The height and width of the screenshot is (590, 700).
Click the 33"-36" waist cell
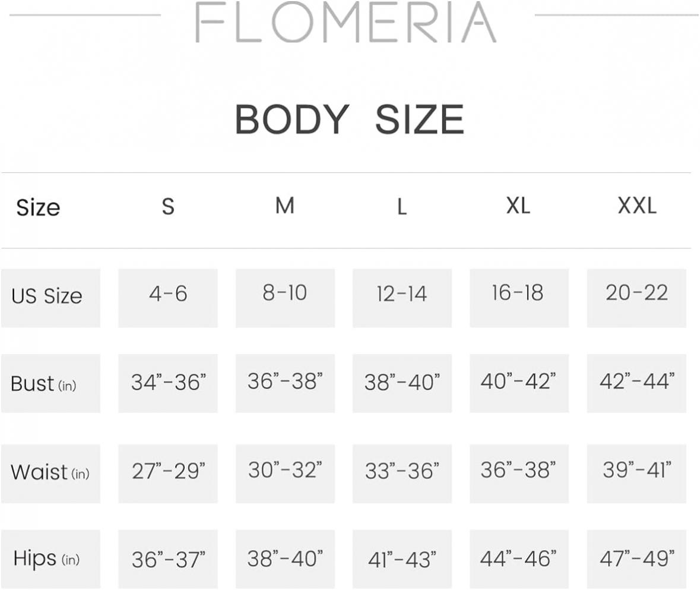(402, 474)
